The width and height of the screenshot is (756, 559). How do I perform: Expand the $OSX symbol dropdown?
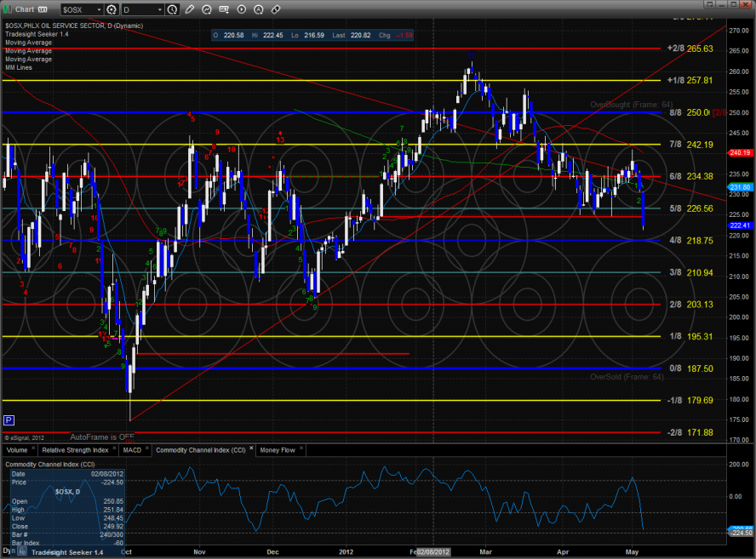(99, 9)
